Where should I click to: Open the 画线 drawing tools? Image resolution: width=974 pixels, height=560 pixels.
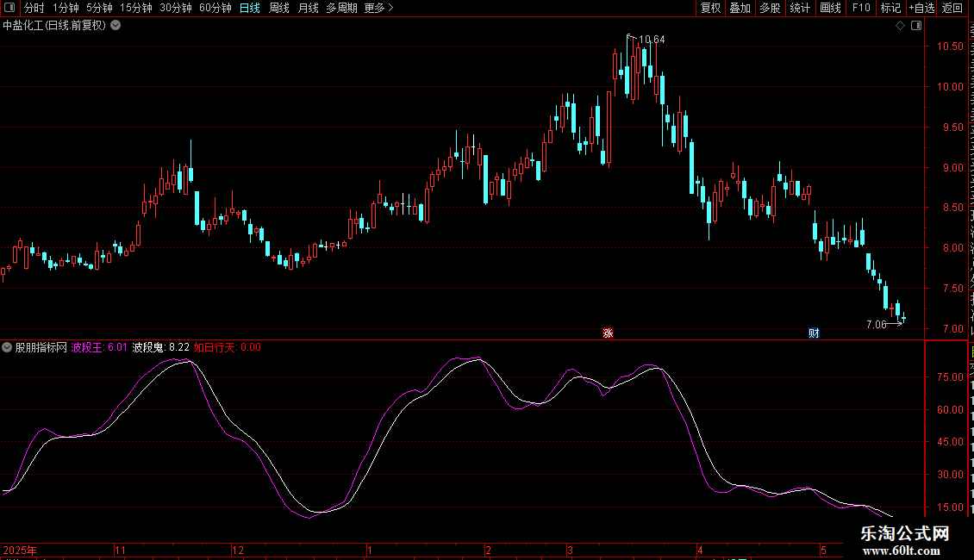coord(830,8)
